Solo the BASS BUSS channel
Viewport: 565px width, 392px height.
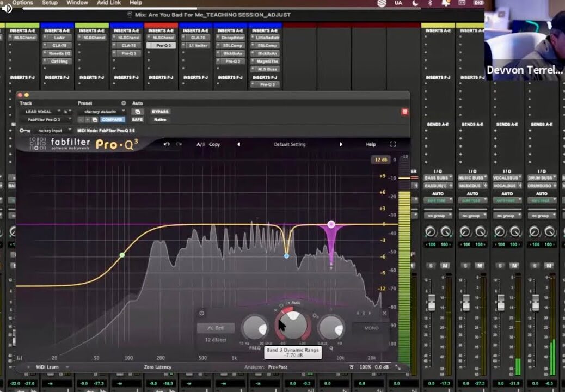[x=431, y=266]
